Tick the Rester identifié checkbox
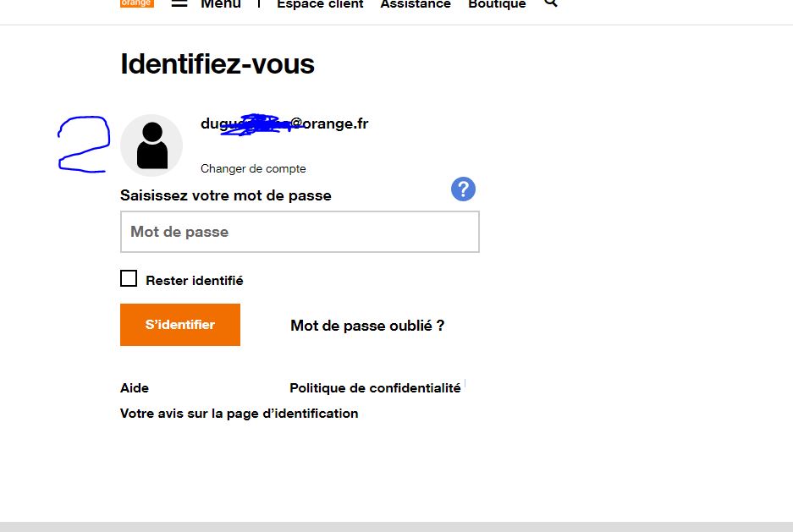This screenshot has width=793, height=532. [129, 278]
